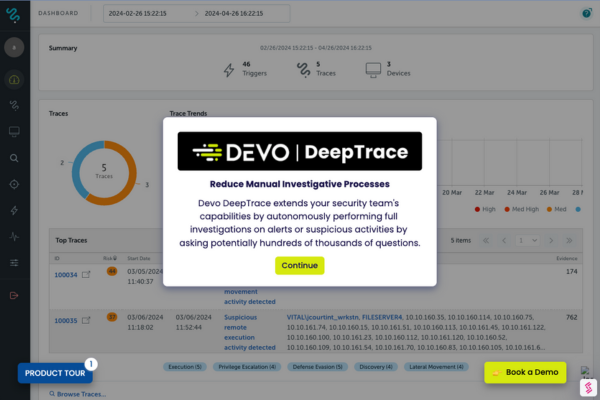The image size is (600, 400).
Task: Open the sliders settings icon in the sidebar
Action: (x=15, y=262)
